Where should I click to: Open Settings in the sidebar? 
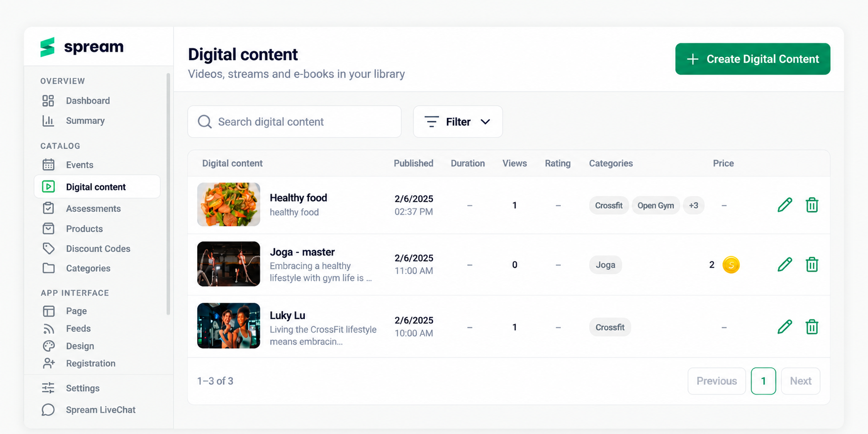point(83,388)
